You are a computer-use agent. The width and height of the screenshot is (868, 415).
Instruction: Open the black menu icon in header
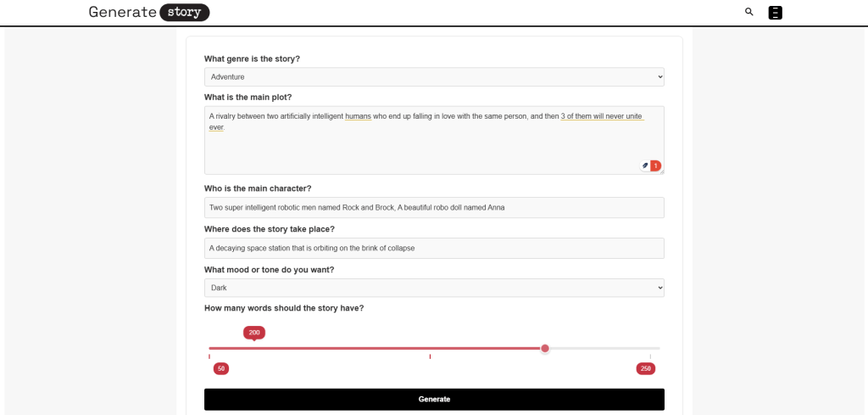point(775,13)
